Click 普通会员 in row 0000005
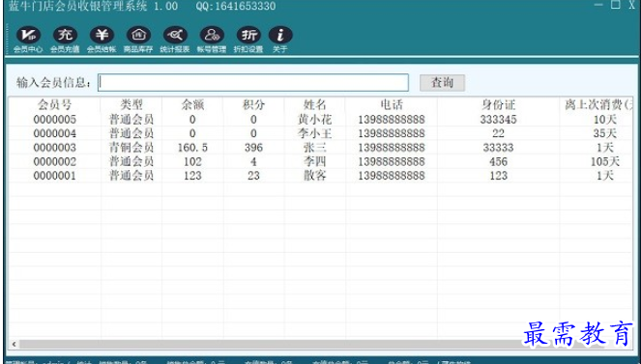 [x=131, y=120]
